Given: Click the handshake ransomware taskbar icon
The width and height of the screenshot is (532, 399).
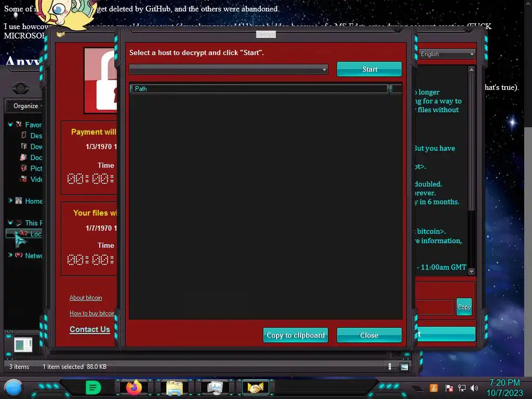Looking at the screenshot, I should (x=256, y=388).
